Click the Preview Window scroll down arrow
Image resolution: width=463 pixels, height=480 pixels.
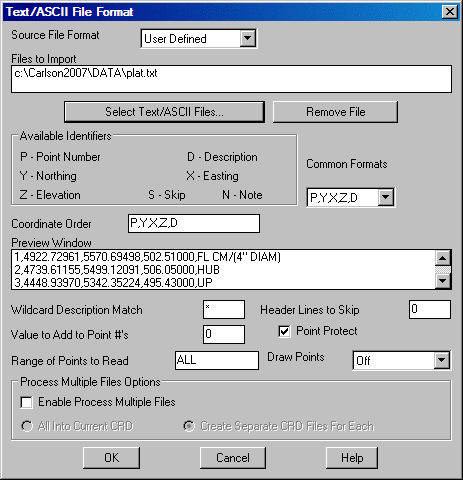(443, 281)
